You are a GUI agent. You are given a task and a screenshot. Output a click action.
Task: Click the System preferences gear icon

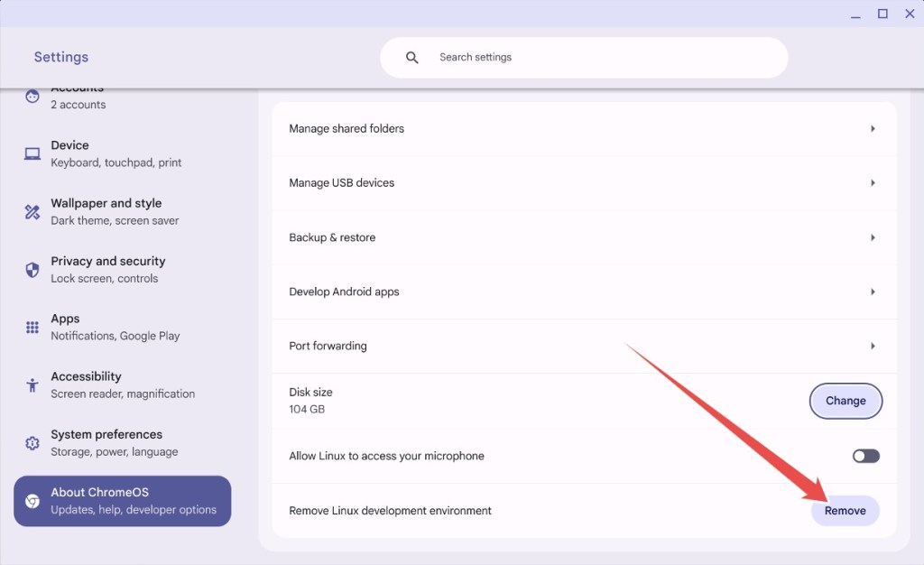click(32, 443)
